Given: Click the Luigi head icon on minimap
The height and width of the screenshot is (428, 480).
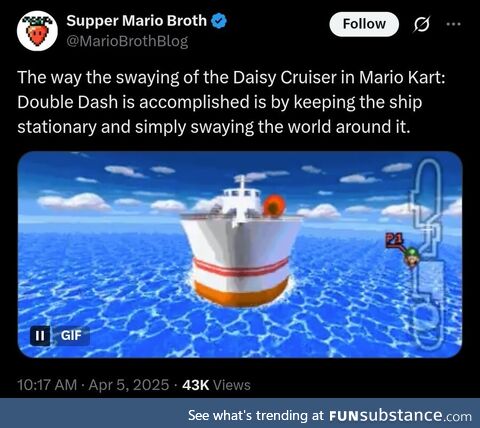Looking at the screenshot, I should coord(412,257).
